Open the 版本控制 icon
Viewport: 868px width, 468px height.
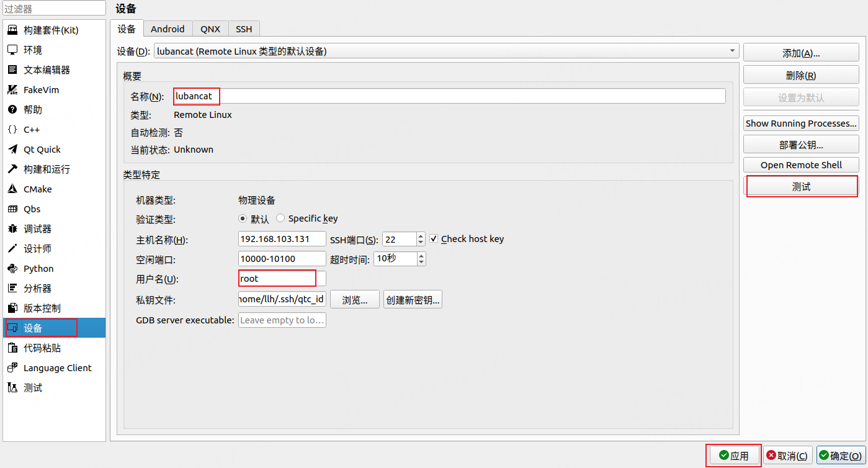tap(12, 308)
